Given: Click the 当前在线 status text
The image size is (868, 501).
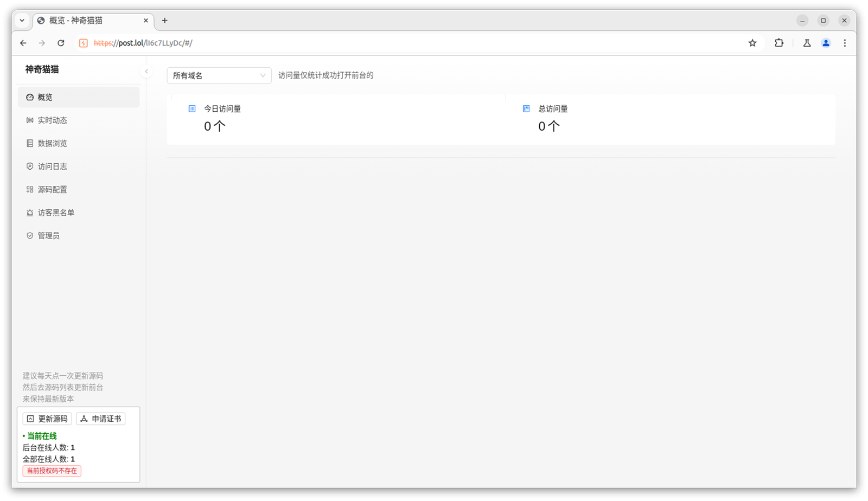Looking at the screenshot, I should pos(42,436).
